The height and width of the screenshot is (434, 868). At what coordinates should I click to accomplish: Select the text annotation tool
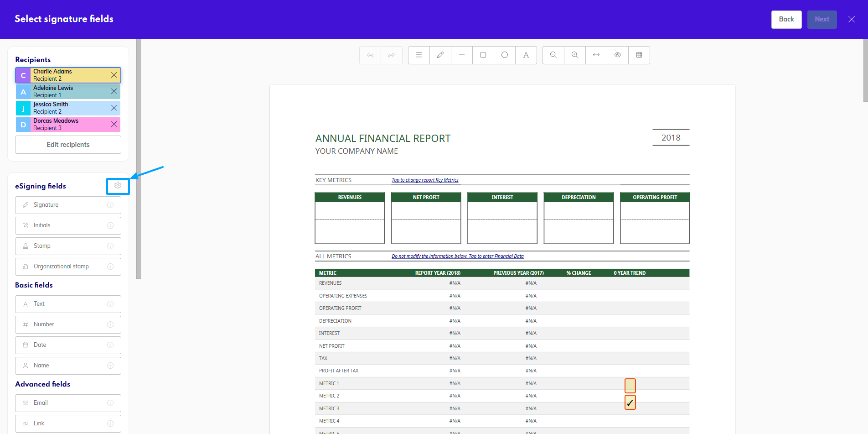[526, 55]
